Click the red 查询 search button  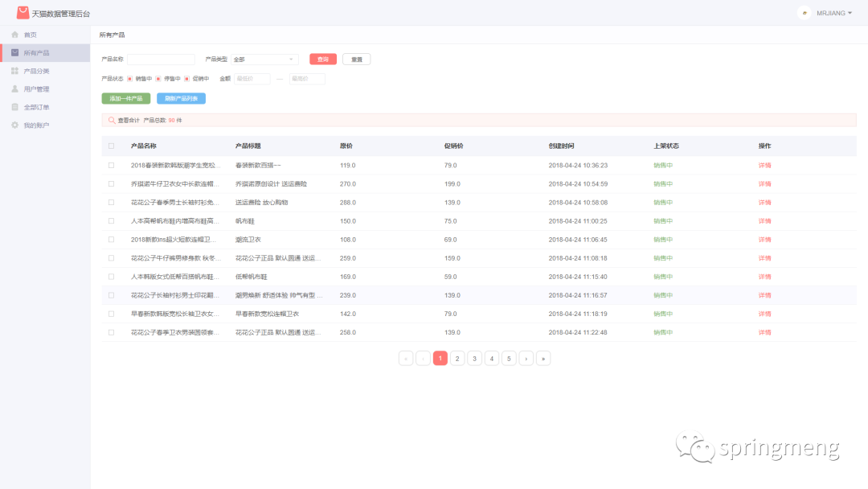pos(323,60)
